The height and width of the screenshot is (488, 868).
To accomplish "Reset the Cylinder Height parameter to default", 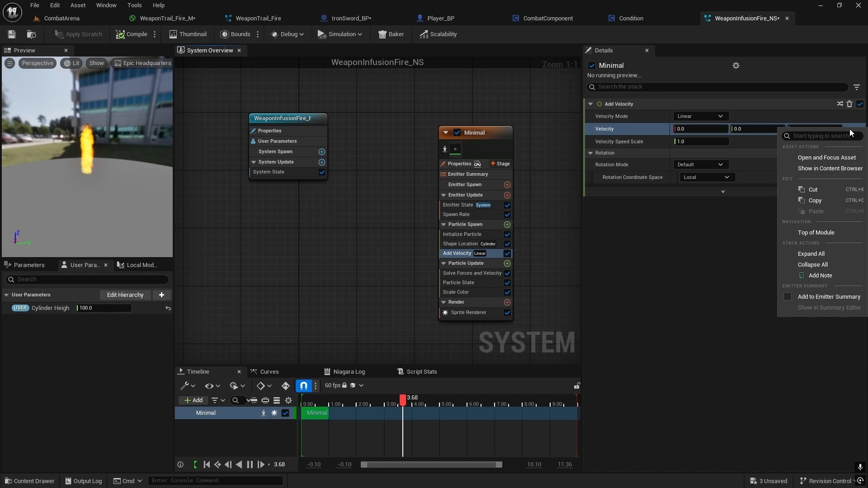I will coord(168,308).
